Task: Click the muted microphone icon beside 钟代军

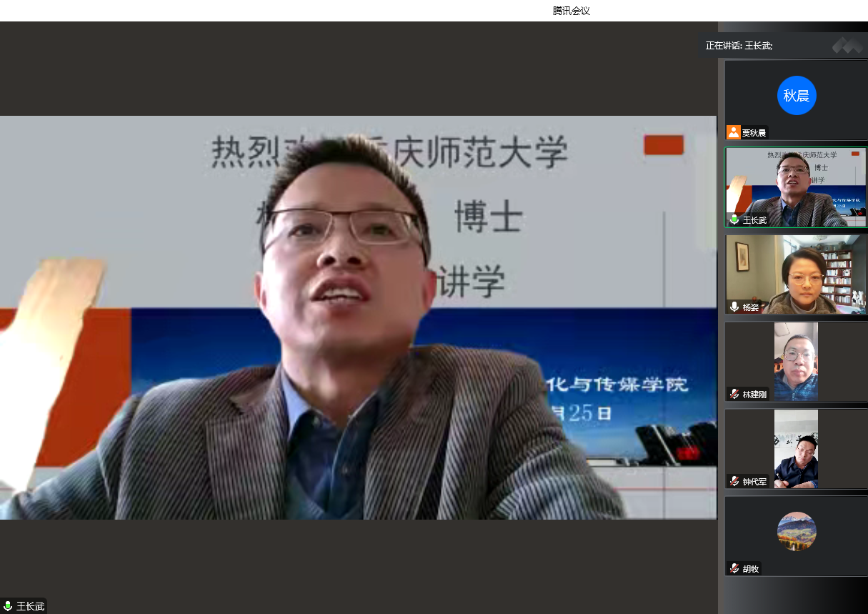Action: pos(734,481)
